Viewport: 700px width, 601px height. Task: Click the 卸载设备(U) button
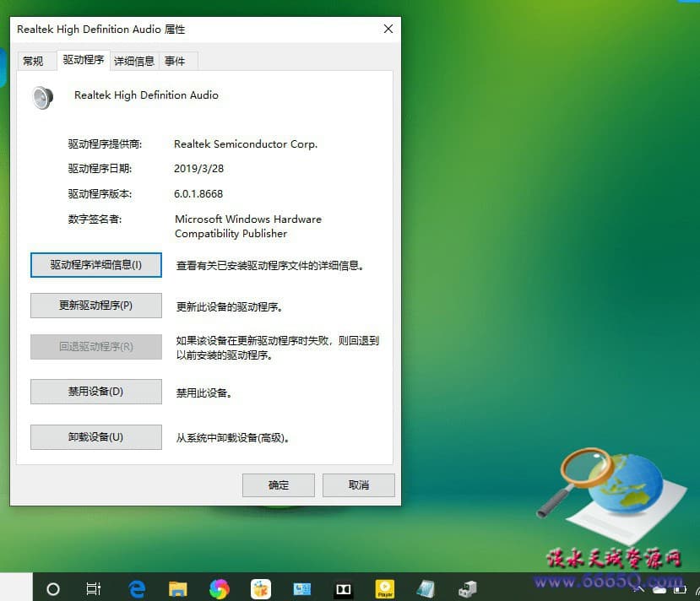pos(96,437)
